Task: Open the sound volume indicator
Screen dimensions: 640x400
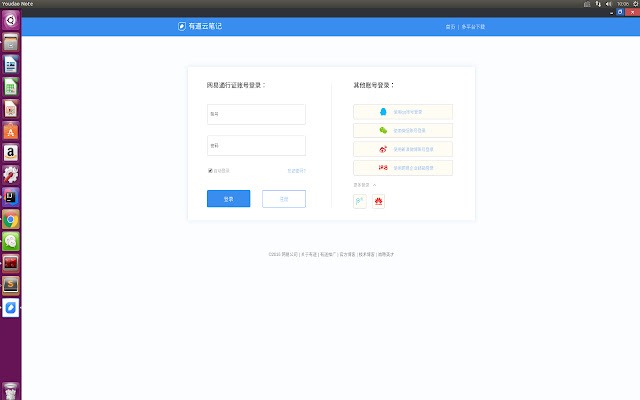Action: [x=609, y=4]
